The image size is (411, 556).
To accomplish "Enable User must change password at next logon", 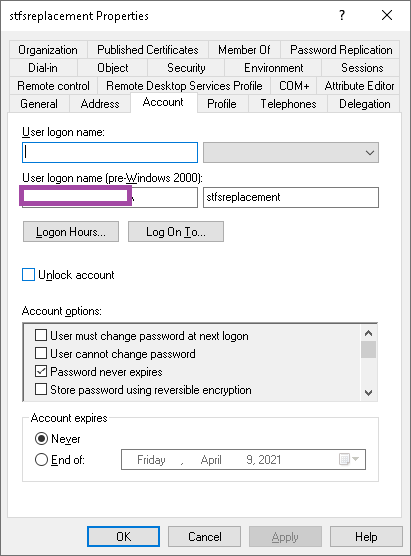I will (x=41, y=335).
